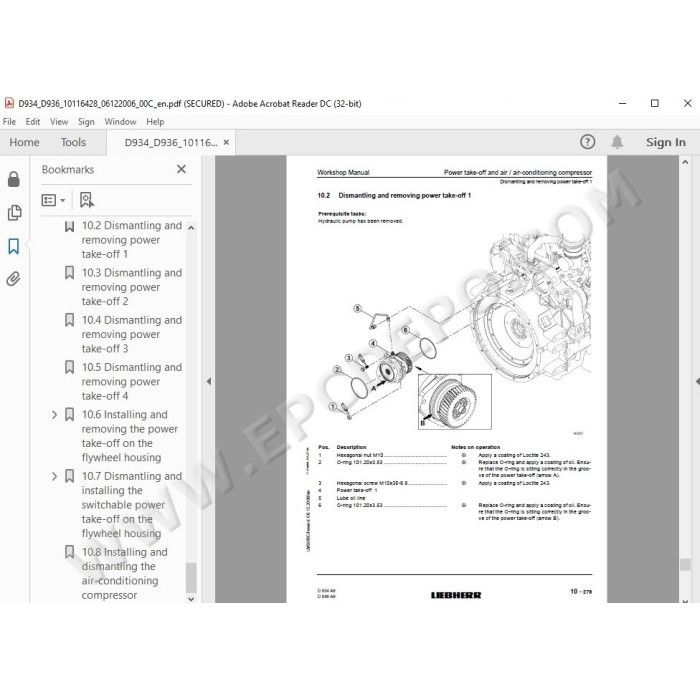Click the find current bookmark icon

pyautogui.click(x=87, y=200)
